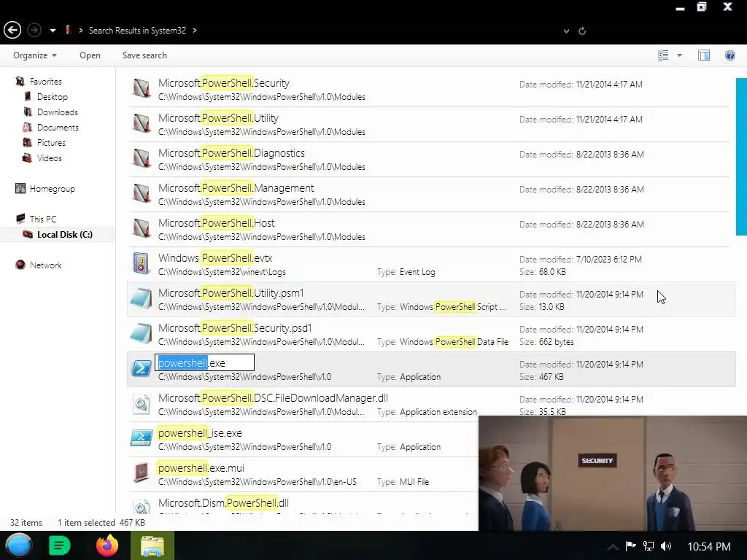
Task: Launch Firefox from the taskbar
Action: pyautogui.click(x=107, y=545)
